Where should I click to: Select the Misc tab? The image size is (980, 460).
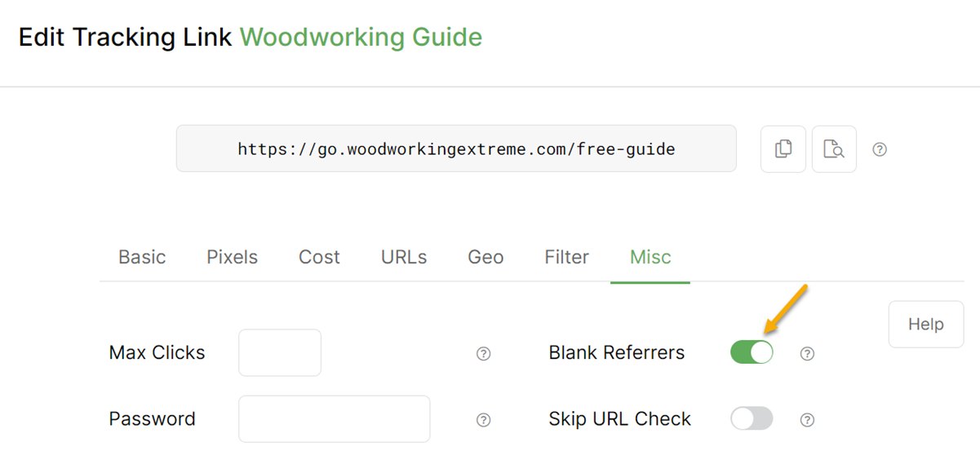tap(650, 257)
